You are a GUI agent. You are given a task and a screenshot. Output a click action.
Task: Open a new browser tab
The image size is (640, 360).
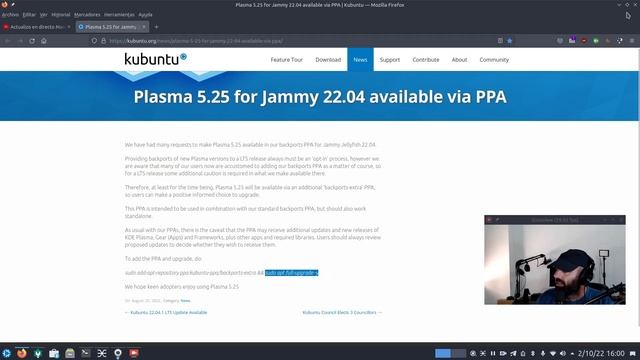click(156, 27)
